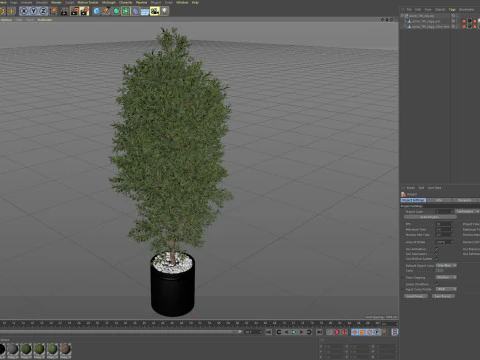Click dark material tag on second object row
The image size is (480, 360).
[x=470, y=21]
